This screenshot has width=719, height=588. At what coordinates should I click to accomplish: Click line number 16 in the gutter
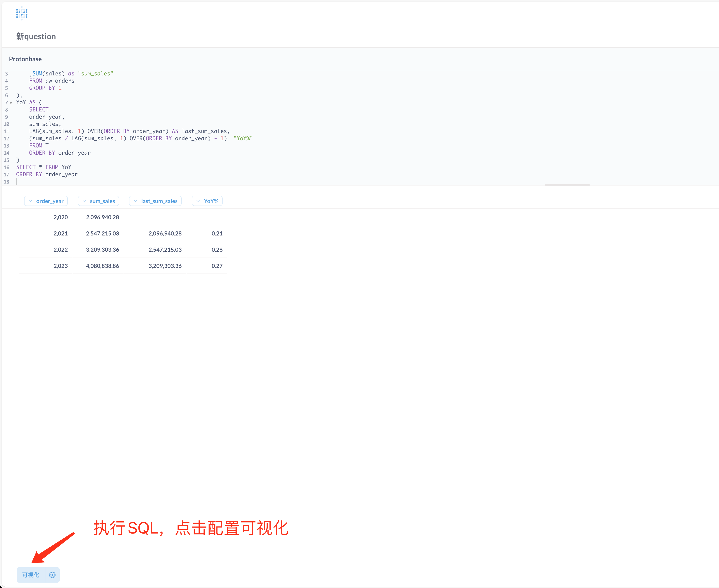[x=7, y=167]
